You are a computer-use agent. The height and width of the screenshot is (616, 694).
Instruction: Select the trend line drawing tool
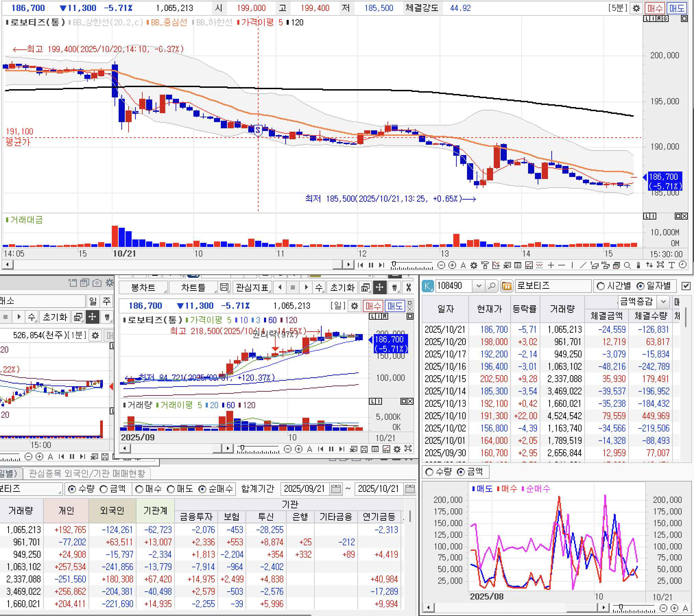(x=583, y=265)
